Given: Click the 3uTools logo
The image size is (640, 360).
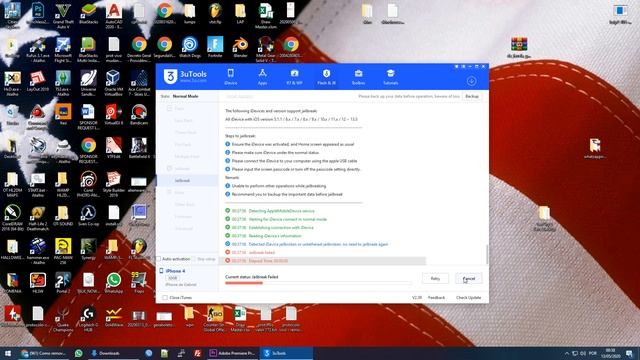Looking at the screenshot, I should [185, 76].
